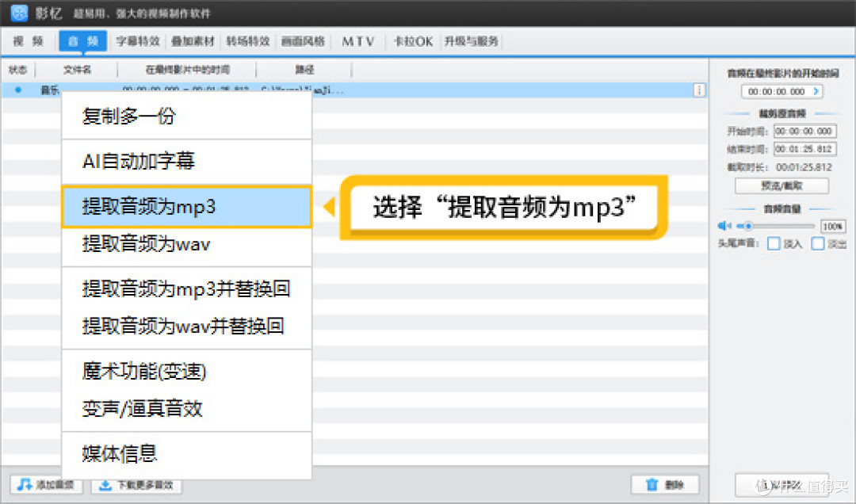Image resolution: width=856 pixels, height=504 pixels.
Task: Click the 文件名 column header
Action: pyautogui.click(x=77, y=70)
